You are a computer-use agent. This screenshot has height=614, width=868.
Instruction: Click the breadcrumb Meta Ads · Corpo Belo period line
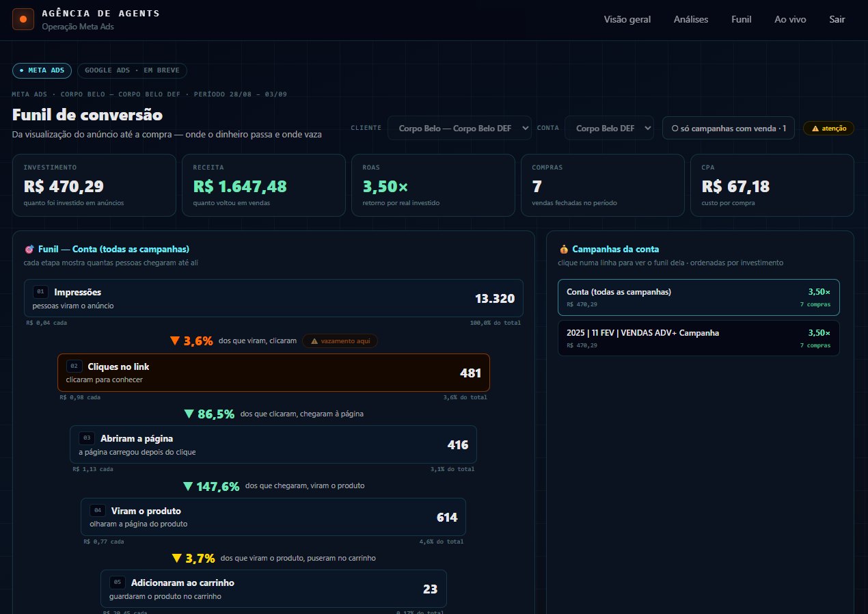tap(150, 94)
